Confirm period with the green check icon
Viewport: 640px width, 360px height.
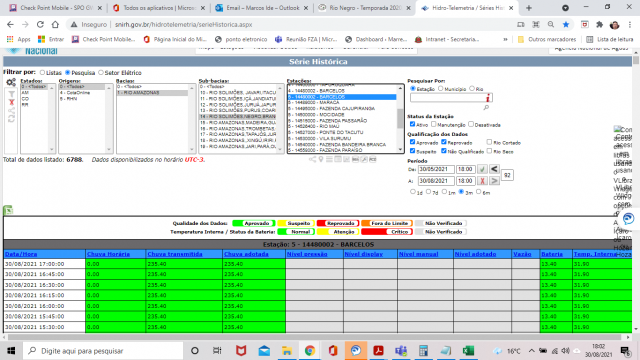pyautogui.click(x=482, y=169)
